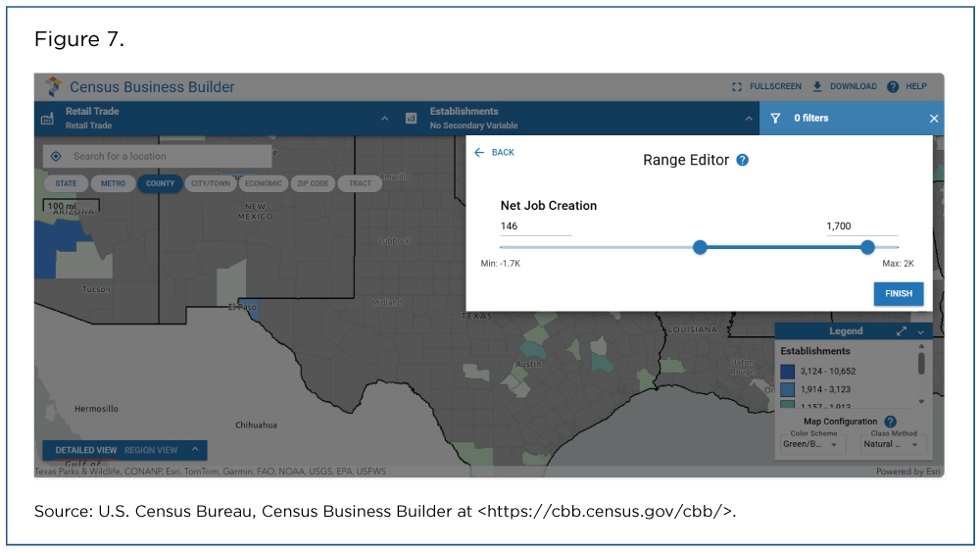Toggle the COUNTY geography chip
The image size is (980, 552).
(x=160, y=183)
